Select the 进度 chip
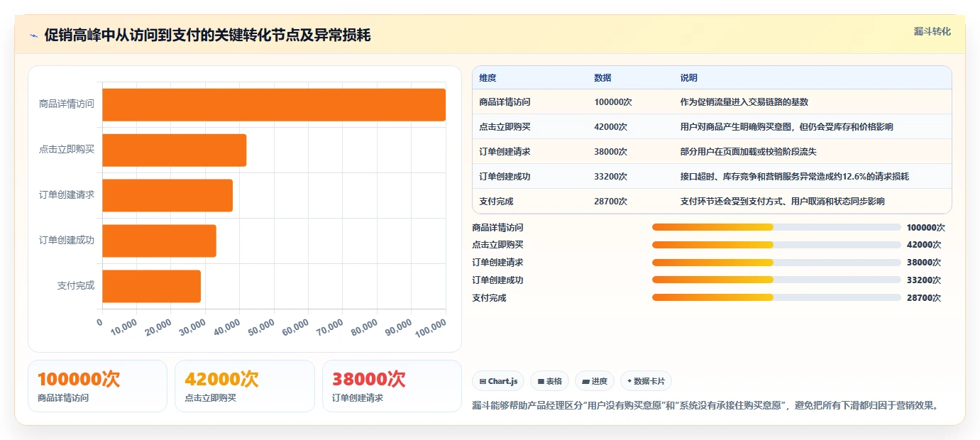Screen dimensions: 980x440 coord(595,381)
